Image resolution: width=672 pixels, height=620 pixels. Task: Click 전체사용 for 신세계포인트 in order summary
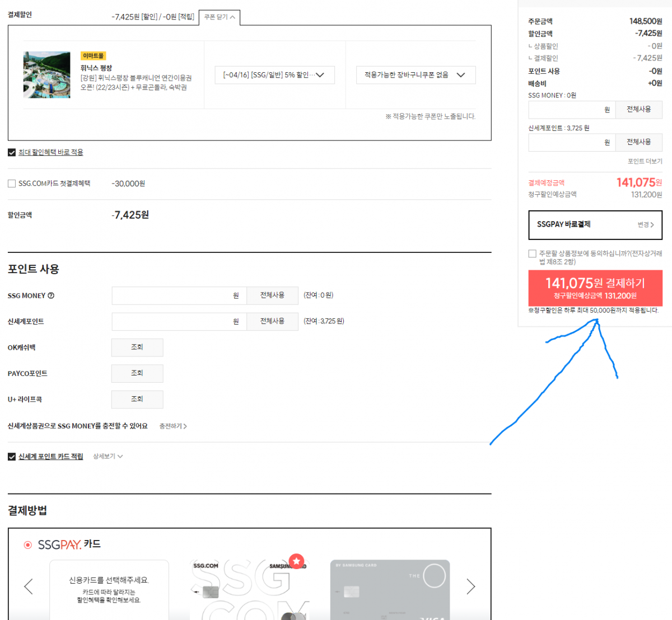[x=639, y=142]
